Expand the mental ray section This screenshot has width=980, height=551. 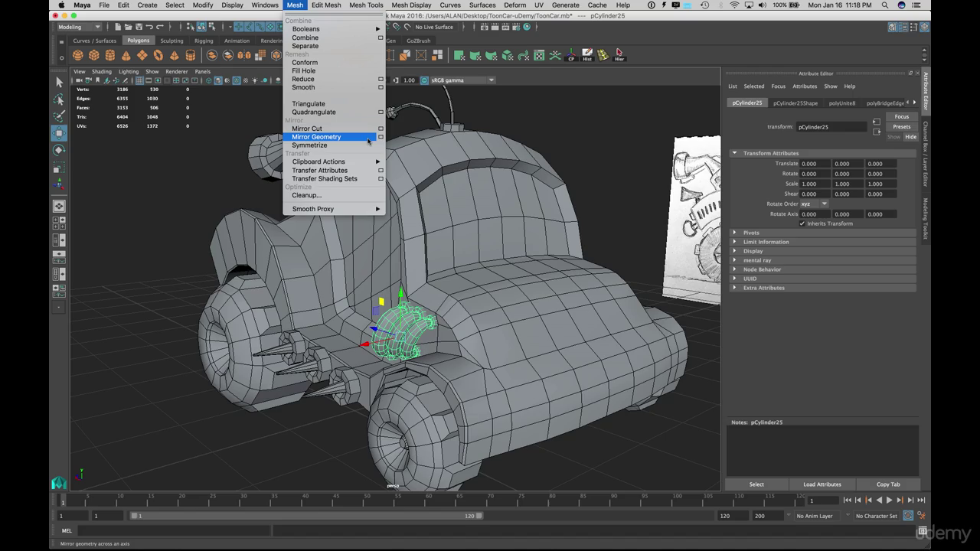pyautogui.click(x=734, y=260)
